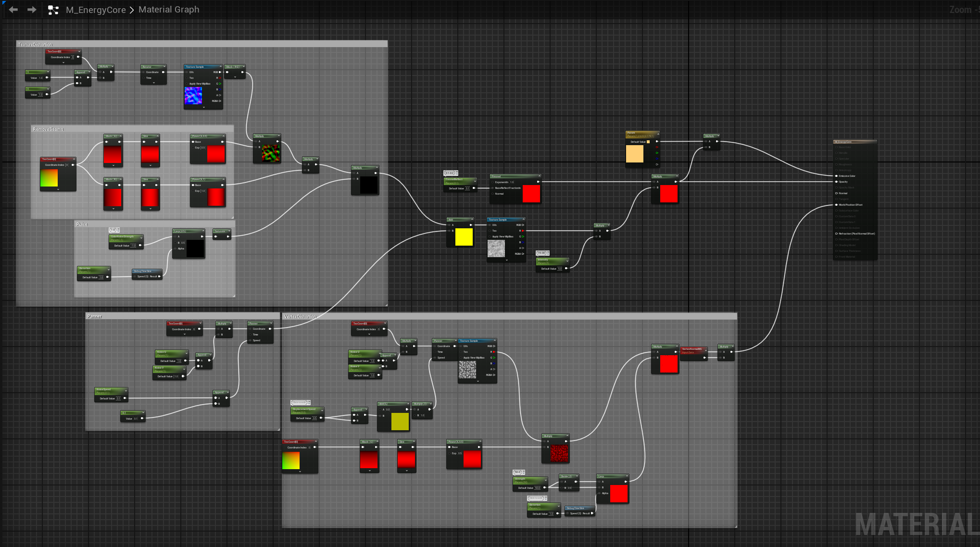The height and width of the screenshot is (547, 980).
Task: Collapse preview of the Add node with yellow preview
Action: click(472, 220)
